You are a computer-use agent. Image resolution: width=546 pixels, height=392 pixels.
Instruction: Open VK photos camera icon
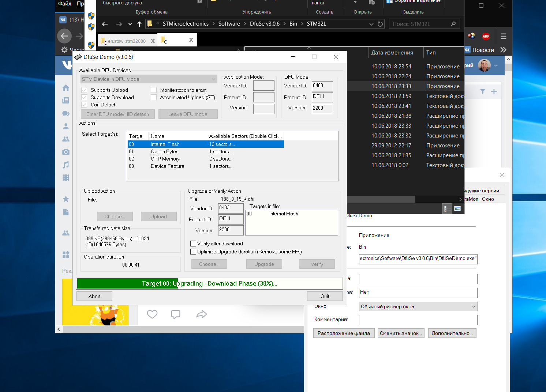tap(66, 152)
